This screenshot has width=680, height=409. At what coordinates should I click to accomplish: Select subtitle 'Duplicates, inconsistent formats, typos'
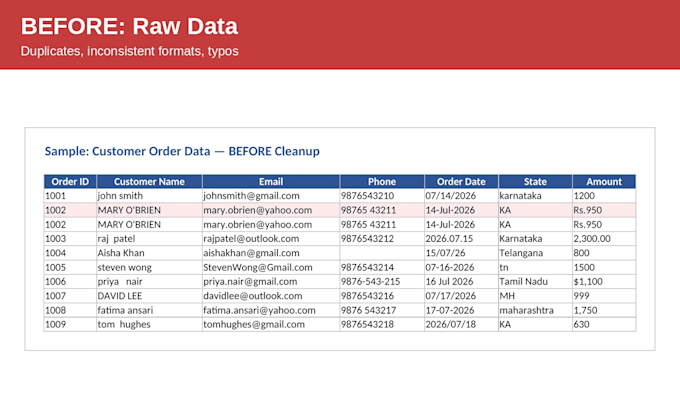click(x=130, y=51)
